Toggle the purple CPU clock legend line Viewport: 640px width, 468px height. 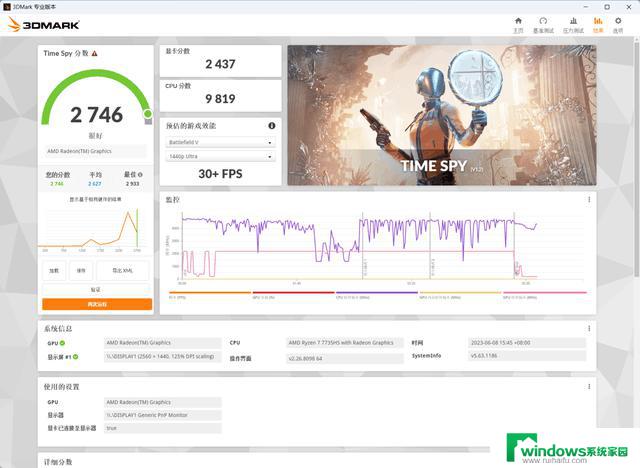click(377, 295)
